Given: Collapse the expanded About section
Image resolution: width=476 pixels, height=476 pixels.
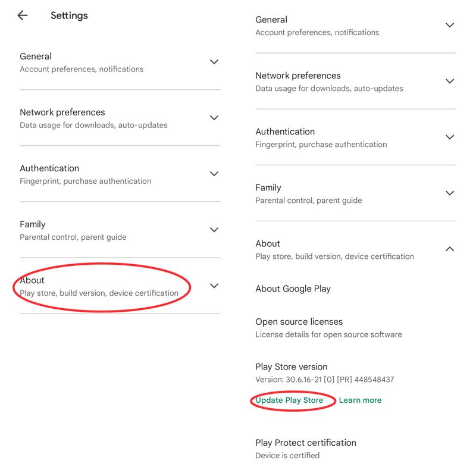Looking at the screenshot, I should pos(450,249).
